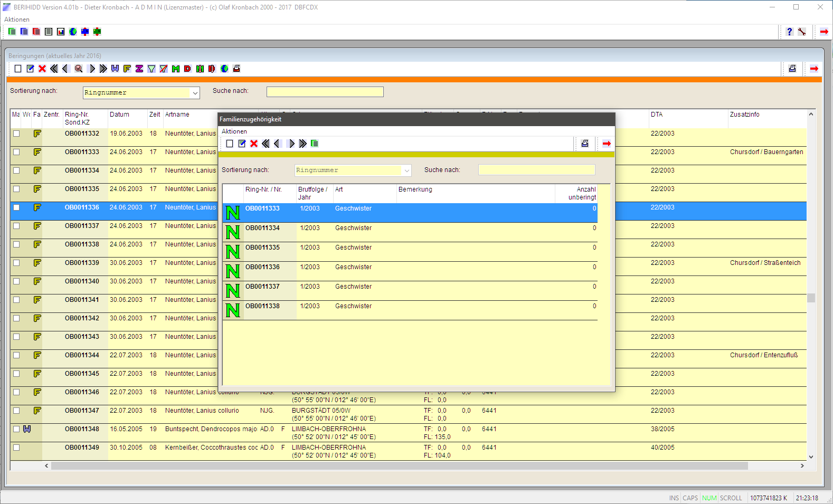The width and height of the screenshot is (833, 504).
Task: Click the printer icon in Beringungen toolbar
Action: pyautogui.click(x=792, y=69)
